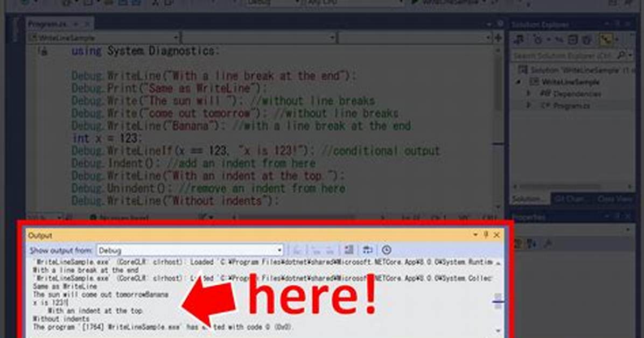Switch to the Git Changes tab
644x338 pixels.
tap(569, 199)
